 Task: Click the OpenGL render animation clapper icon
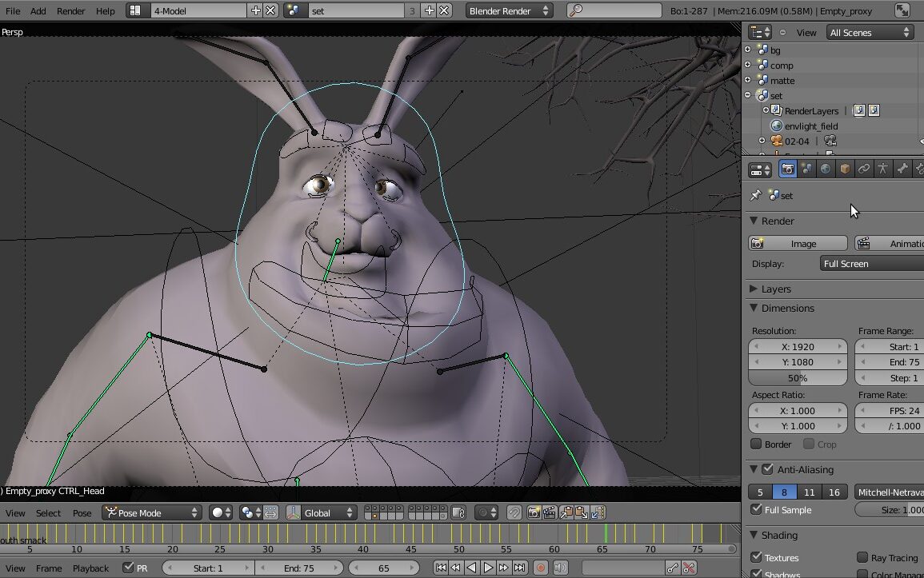[549, 512]
